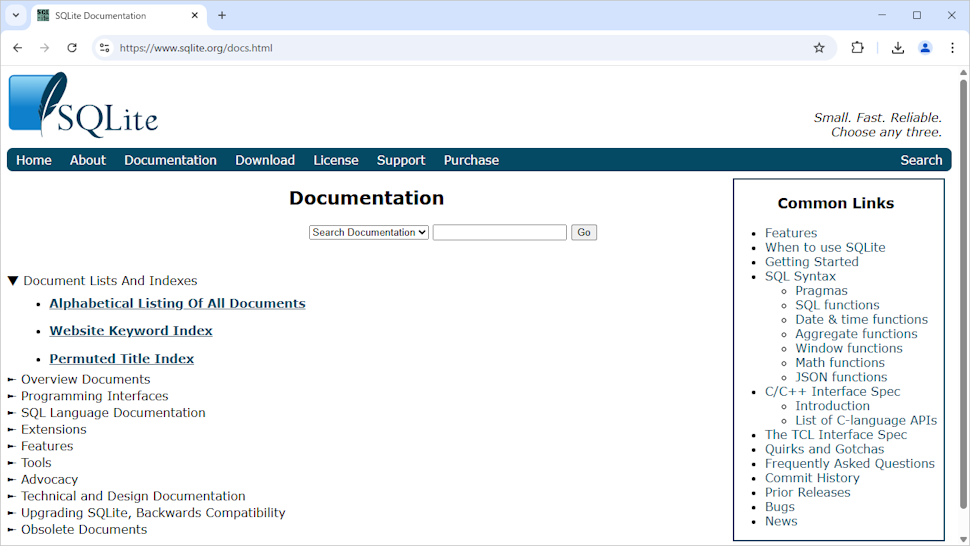Viewport: 970px width, 546px height.
Task: View site information icon in address bar
Action: 104,48
